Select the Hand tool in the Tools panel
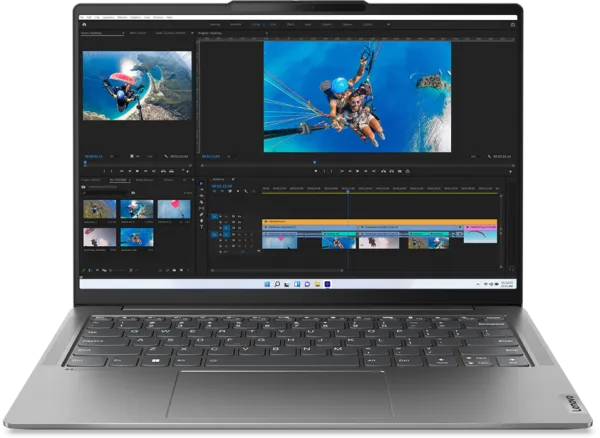 (x=202, y=219)
